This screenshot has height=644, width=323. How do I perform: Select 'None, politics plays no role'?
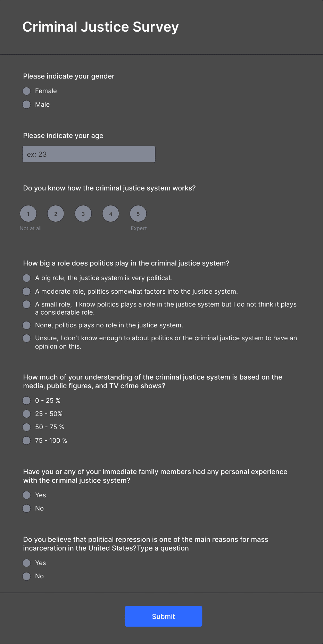pyautogui.click(x=26, y=325)
